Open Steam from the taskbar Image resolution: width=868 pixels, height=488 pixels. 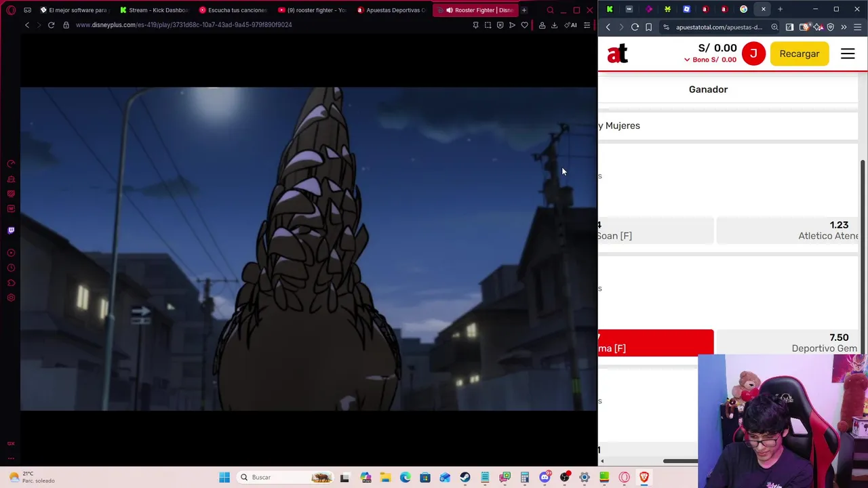[x=465, y=477]
